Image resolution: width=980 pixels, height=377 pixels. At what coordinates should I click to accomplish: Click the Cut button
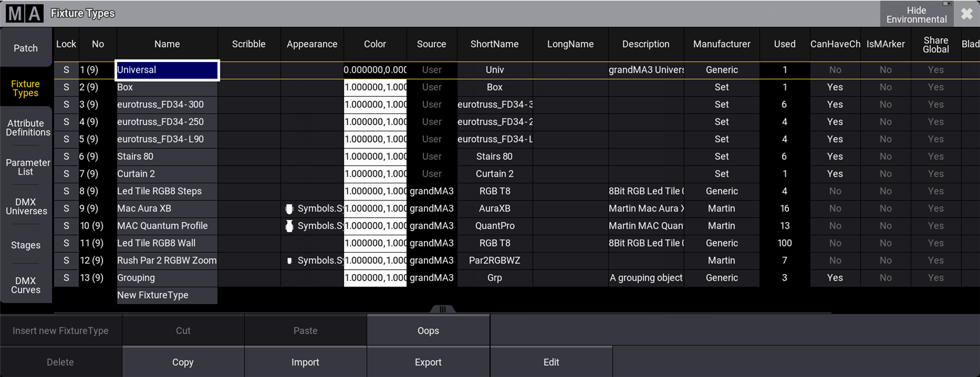(183, 330)
